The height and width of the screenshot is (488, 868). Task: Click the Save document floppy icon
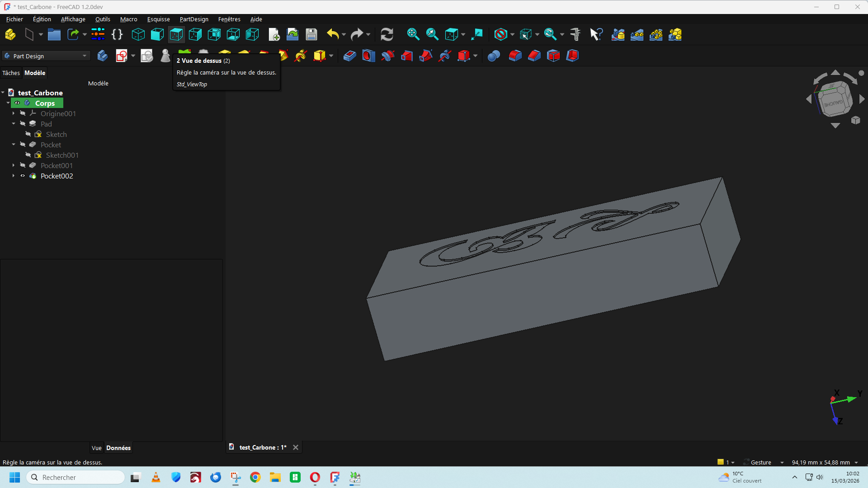pos(311,34)
